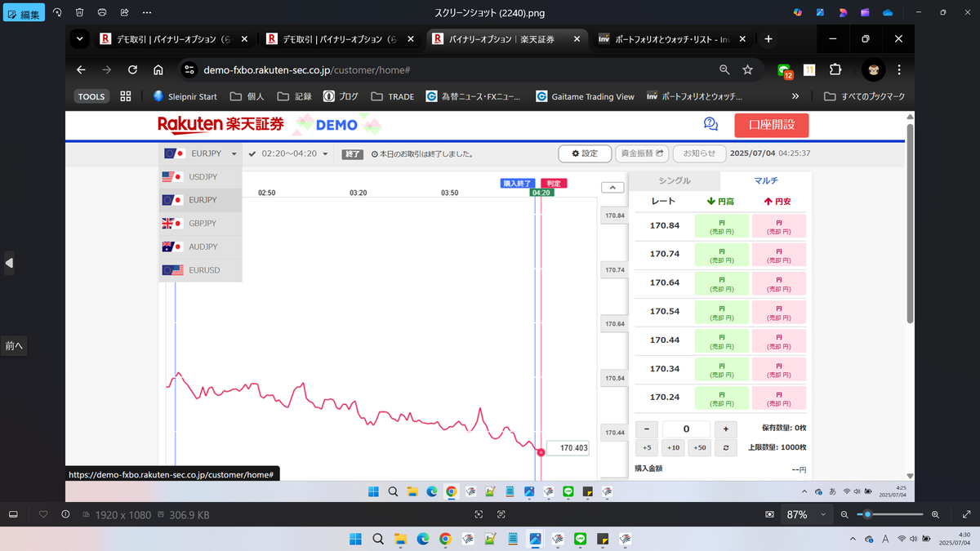Image resolution: width=980 pixels, height=551 pixels.
Task: Open the 設定 settings button
Action: pyautogui.click(x=585, y=153)
